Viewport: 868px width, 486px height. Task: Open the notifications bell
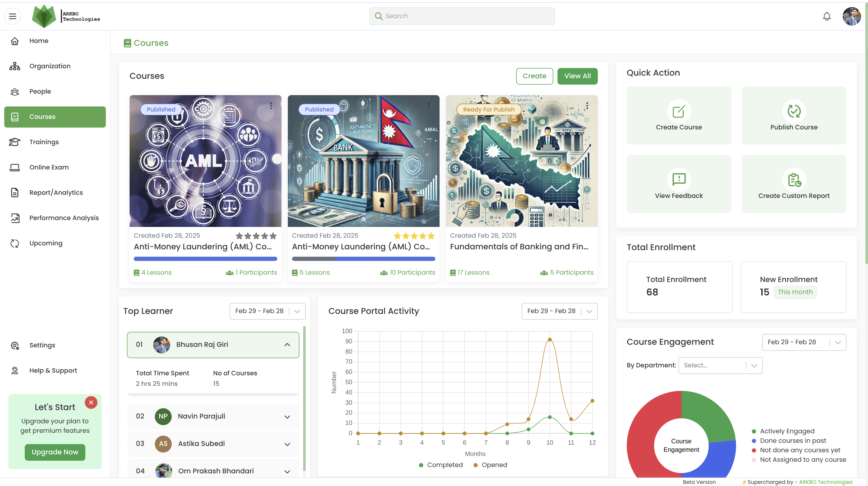827,16
